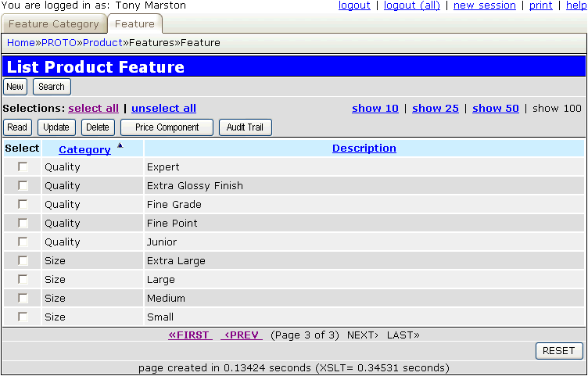Show 25 rows per page
The image size is (588, 376).
tap(435, 109)
